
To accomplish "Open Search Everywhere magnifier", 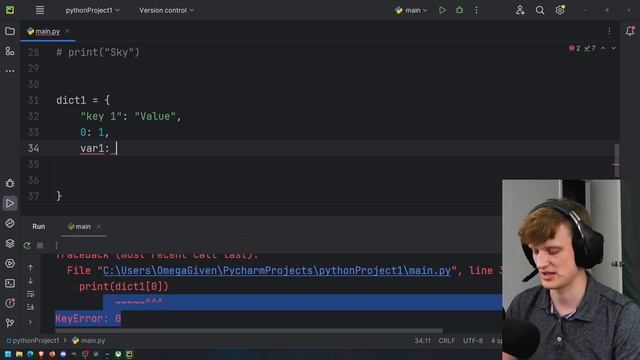I will [540, 10].
